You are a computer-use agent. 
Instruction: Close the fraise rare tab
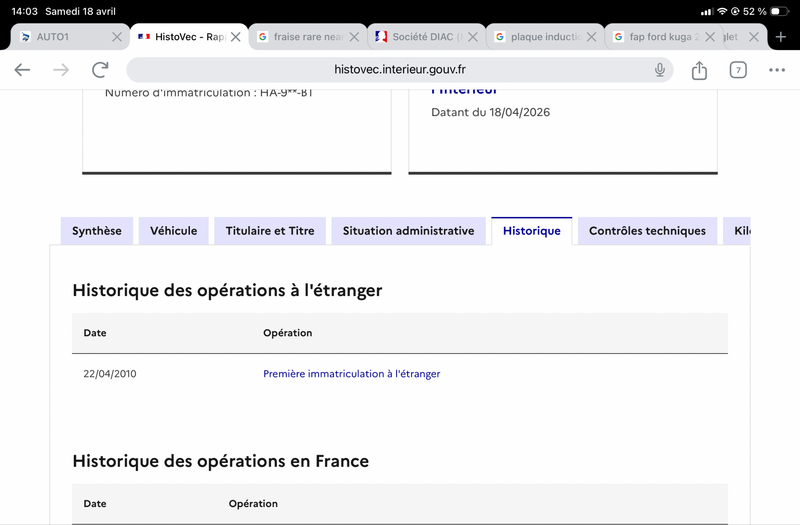point(354,37)
